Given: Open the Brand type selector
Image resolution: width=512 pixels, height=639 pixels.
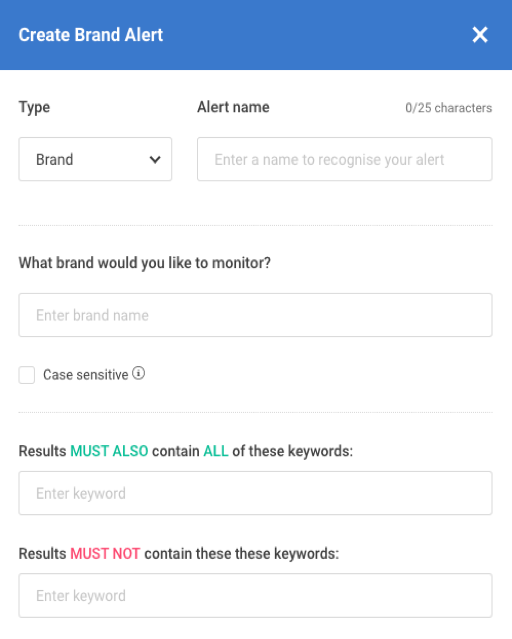Looking at the screenshot, I should tap(95, 159).
